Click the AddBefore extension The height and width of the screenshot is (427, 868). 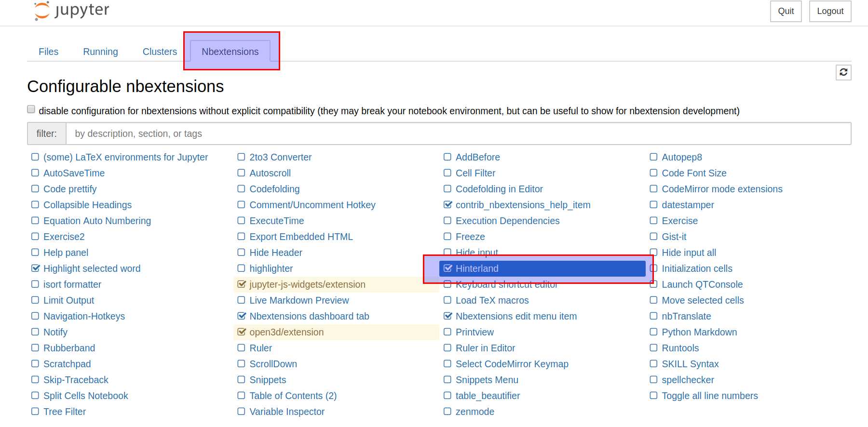click(478, 157)
